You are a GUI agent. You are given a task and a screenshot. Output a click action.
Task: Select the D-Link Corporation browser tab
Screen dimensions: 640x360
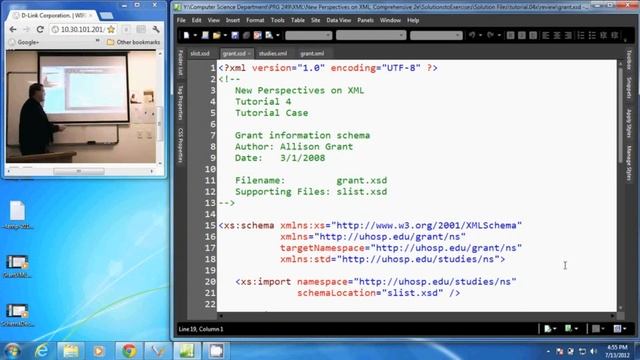pyautogui.click(x=53, y=15)
